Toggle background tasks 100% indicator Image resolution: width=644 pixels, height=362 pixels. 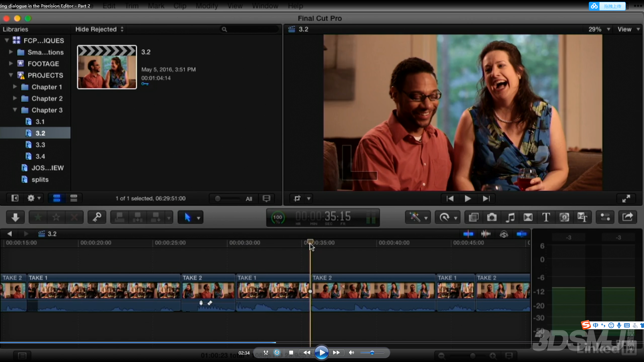pos(278,217)
